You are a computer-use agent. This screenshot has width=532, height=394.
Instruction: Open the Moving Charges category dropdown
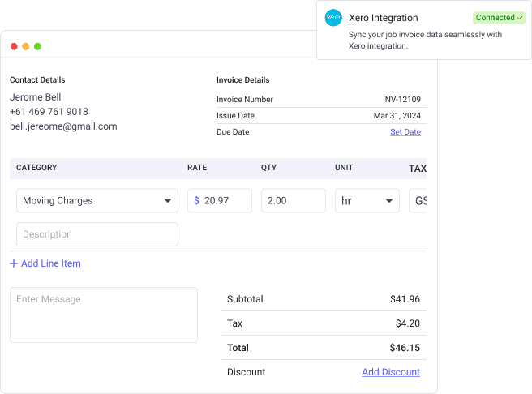pos(97,201)
